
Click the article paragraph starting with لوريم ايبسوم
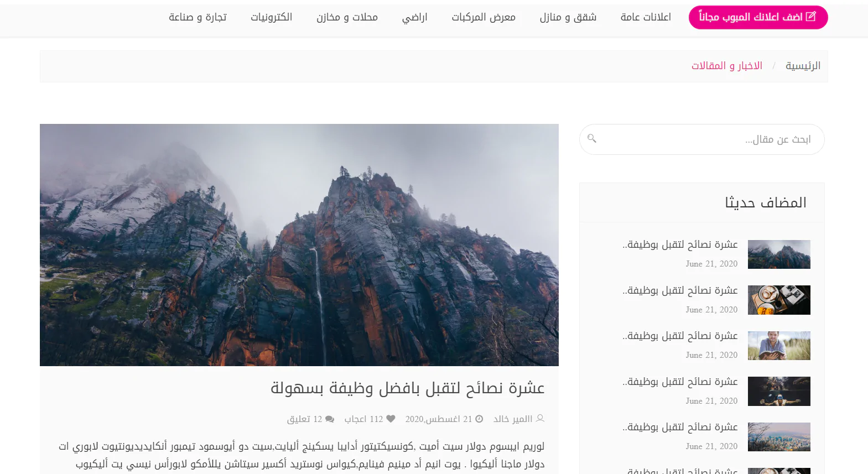302,455
